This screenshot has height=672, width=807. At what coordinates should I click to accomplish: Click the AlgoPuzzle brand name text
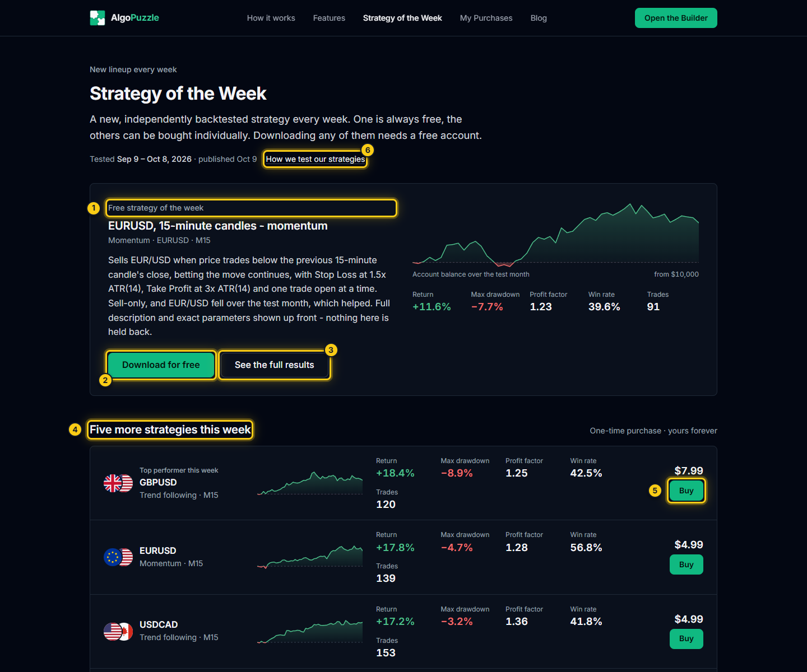(x=135, y=18)
